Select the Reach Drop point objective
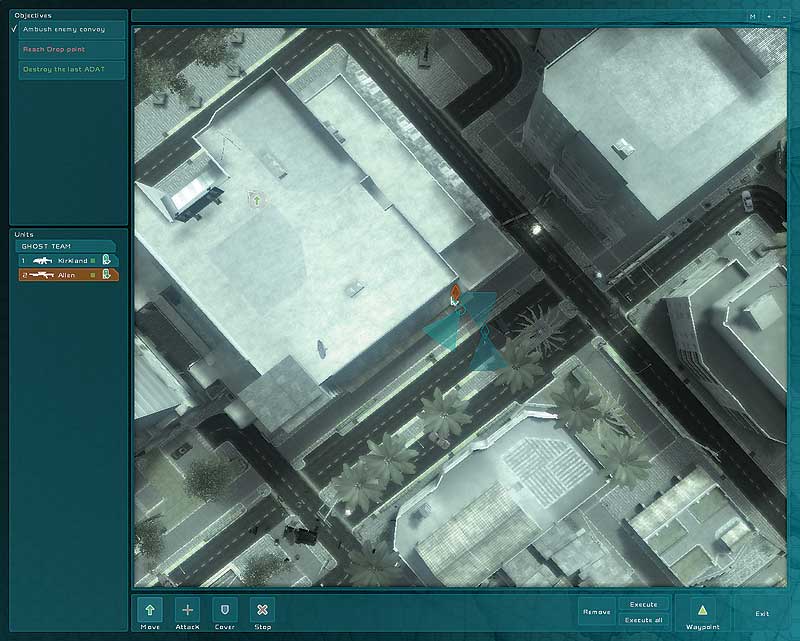Screen dimensions: 800x641 pyautogui.click(x=71, y=50)
